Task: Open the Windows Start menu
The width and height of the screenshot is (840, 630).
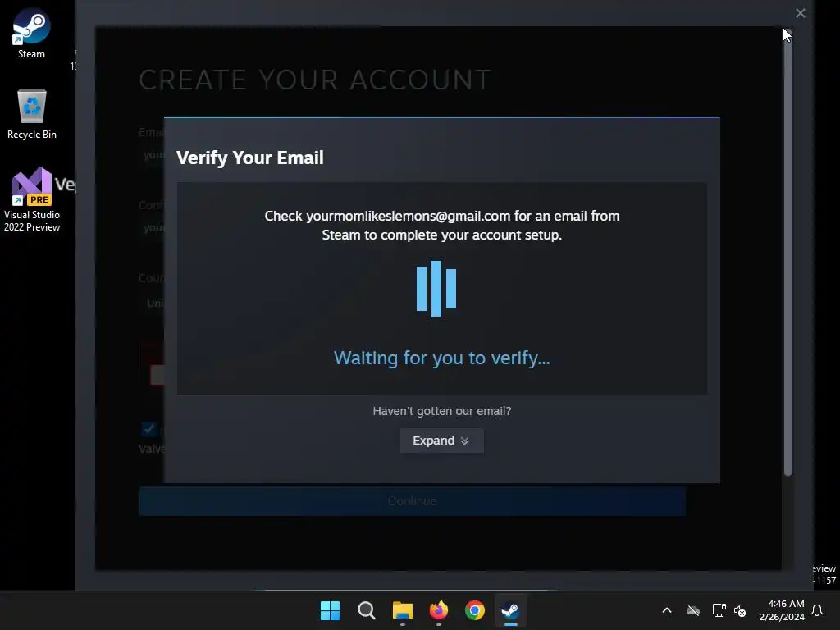Action: pos(330,610)
